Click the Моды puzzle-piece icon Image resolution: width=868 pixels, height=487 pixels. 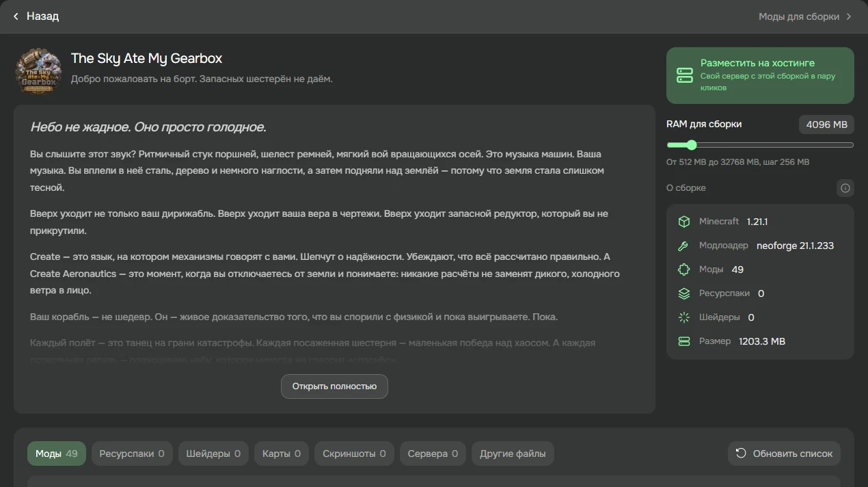684,269
